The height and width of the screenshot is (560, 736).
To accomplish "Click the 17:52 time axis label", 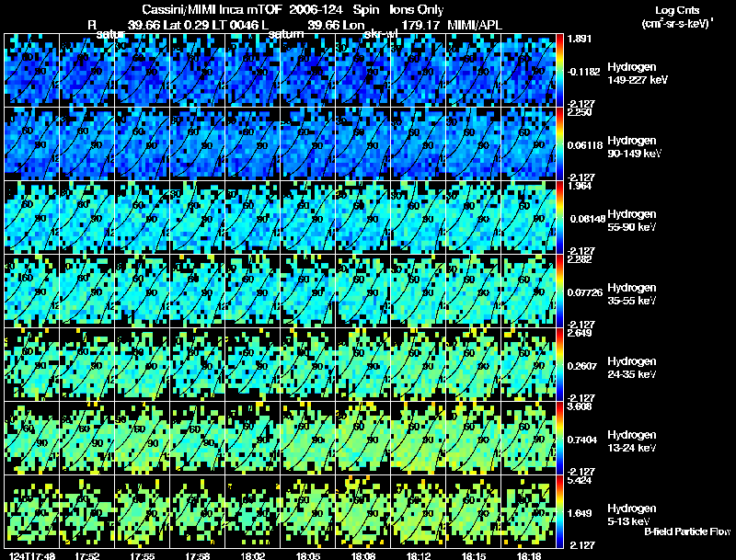I will 87,555.
